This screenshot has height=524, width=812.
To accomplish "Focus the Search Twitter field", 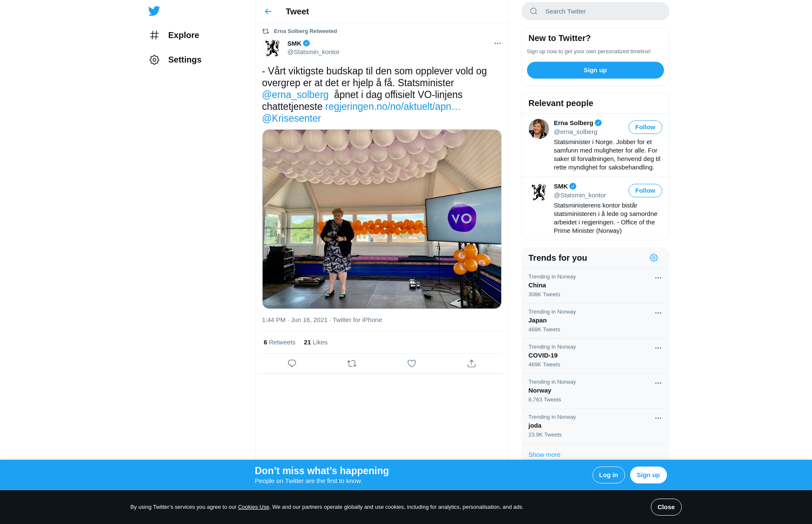I will click(595, 11).
